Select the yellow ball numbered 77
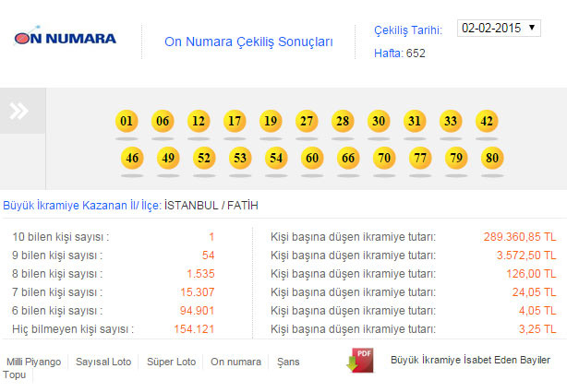The height and width of the screenshot is (392, 567). (x=420, y=158)
